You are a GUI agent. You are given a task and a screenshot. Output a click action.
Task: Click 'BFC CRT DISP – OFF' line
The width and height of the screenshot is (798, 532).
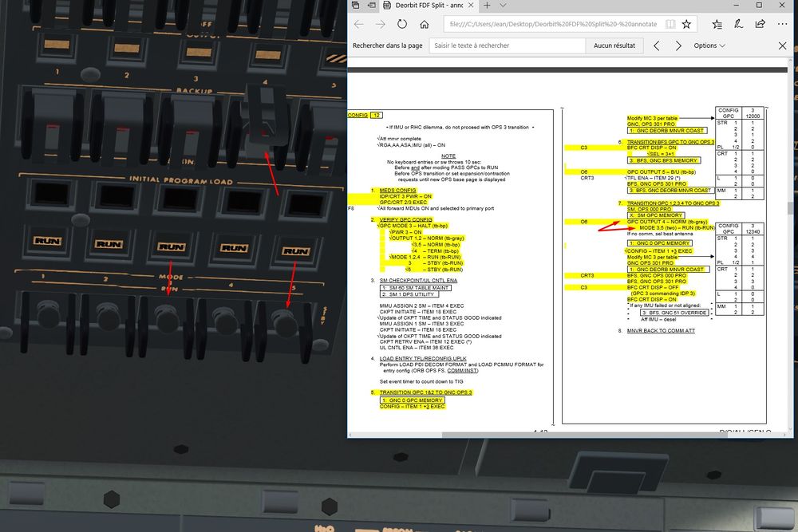(653, 287)
